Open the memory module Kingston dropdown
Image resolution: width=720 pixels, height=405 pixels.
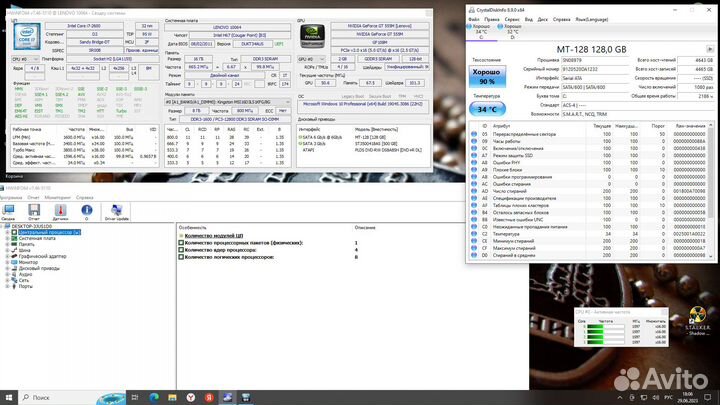coord(227,102)
